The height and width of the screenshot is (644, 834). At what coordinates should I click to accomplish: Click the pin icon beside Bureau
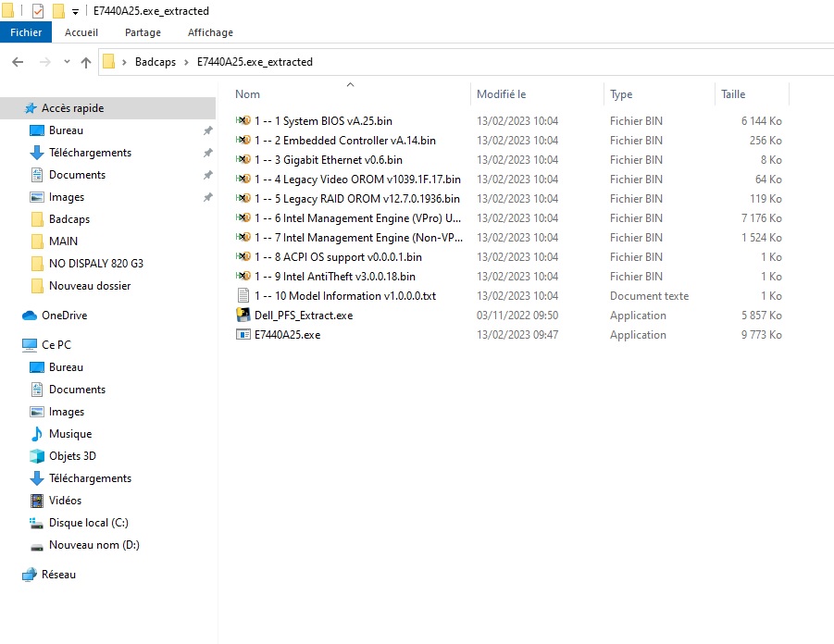(208, 130)
